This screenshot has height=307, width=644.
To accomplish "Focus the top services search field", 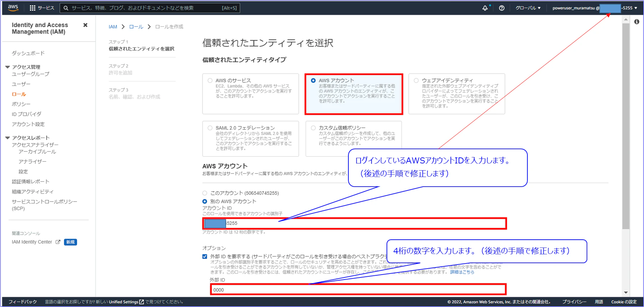I will point(150,8).
